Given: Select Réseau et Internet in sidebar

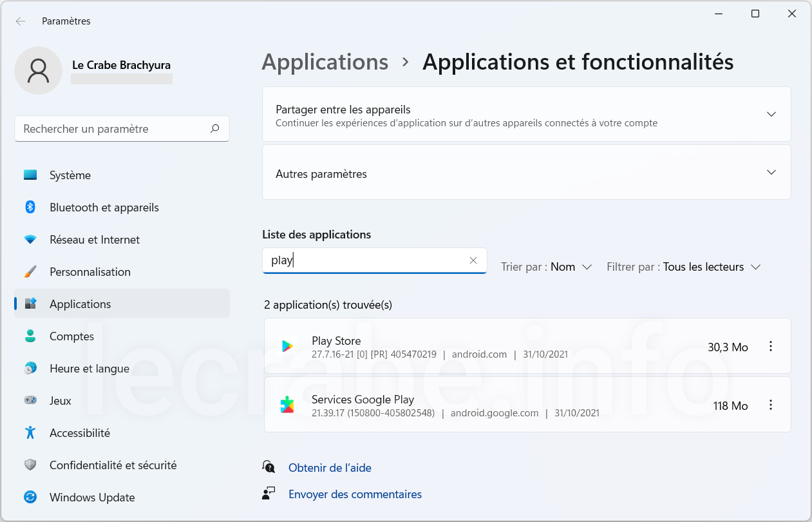Looking at the screenshot, I should (x=122, y=240).
